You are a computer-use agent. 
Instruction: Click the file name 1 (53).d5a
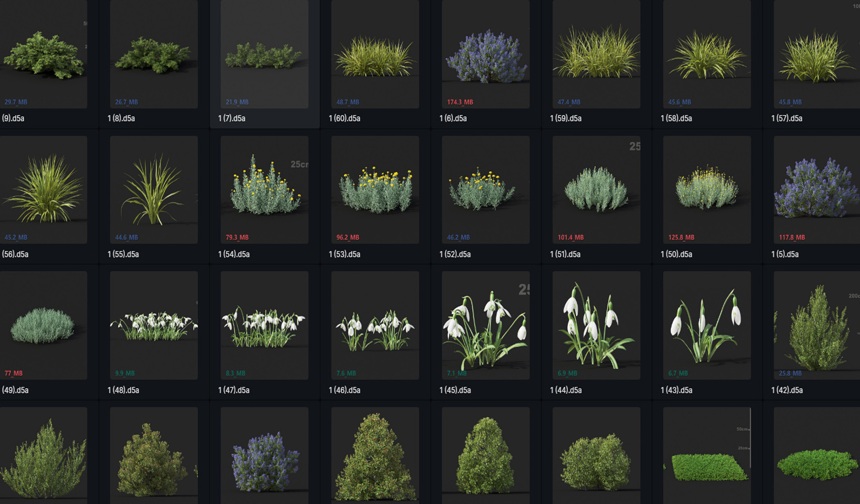click(x=344, y=254)
